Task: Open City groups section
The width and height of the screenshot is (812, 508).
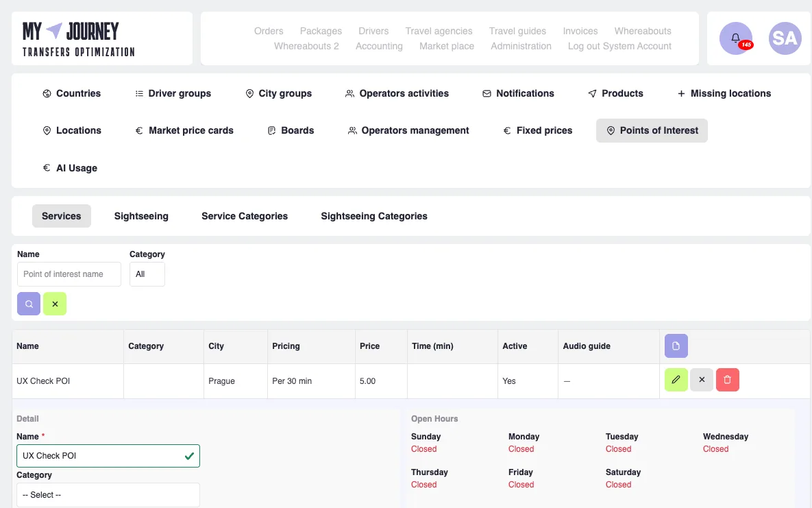Action: coord(278,93)
